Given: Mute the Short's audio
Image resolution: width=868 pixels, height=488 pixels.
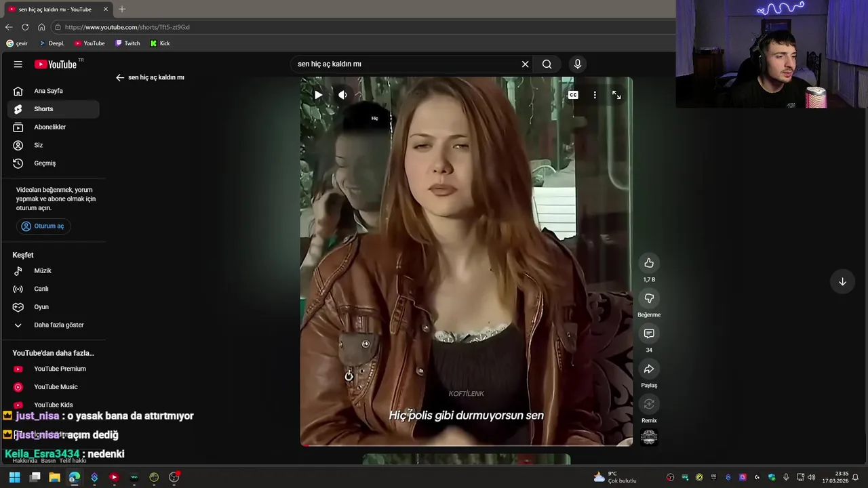Looking at the screenshot, I should pyautogui.click(x=342, y=95).
